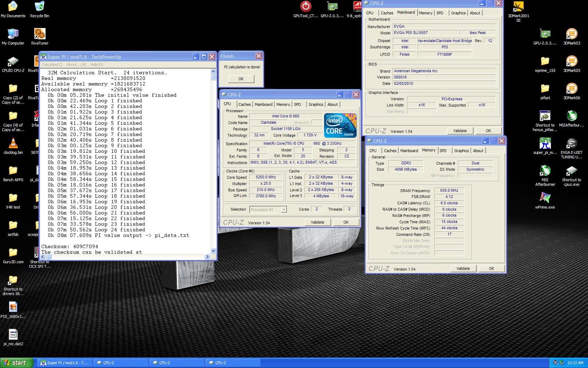Click Validate in the Mainboard CPU-Z window
Viewport: 588px width, 368px height.
(460, 131)
